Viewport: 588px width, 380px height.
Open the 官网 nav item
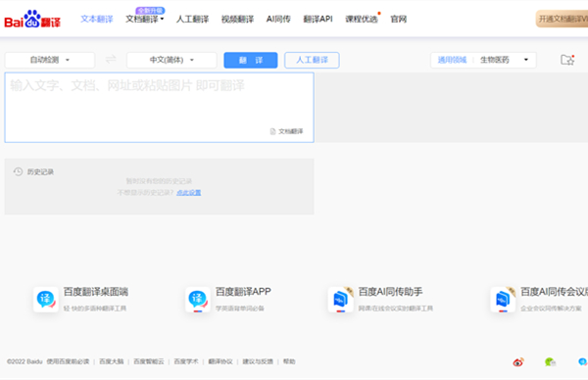tap(398, 20)
